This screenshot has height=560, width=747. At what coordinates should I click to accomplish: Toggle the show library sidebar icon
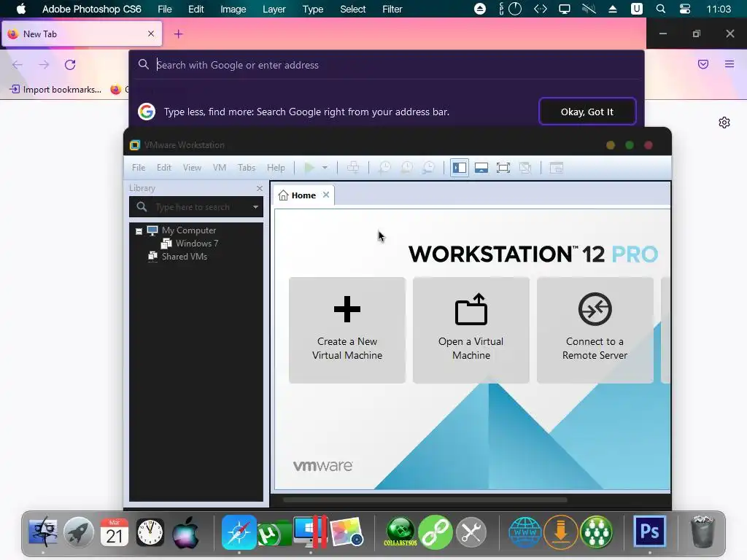coord(460,168)
